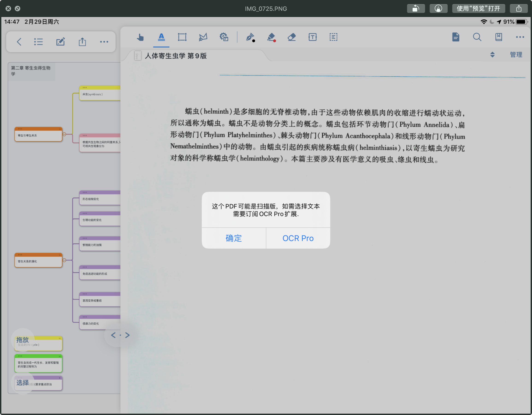Select the pen drawing tool
Viewport: 532px width, 415px height.
click(x=250, y=37)
